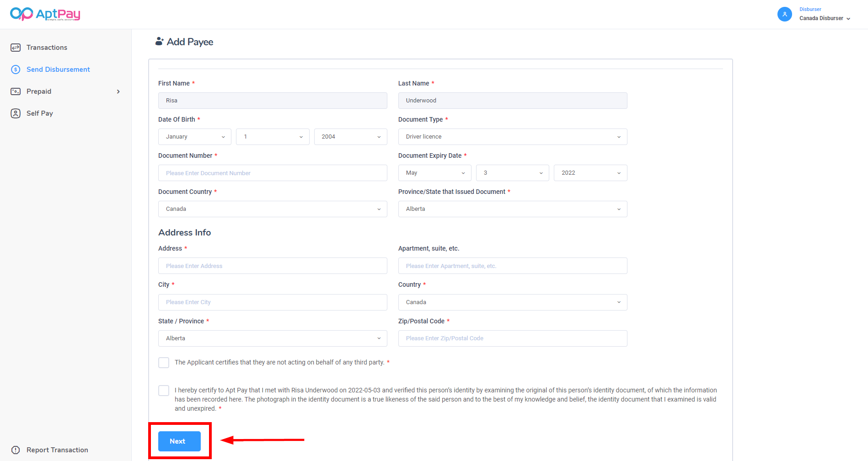
Task: Click the Add Payee person icon
Action: click(159, 42)
